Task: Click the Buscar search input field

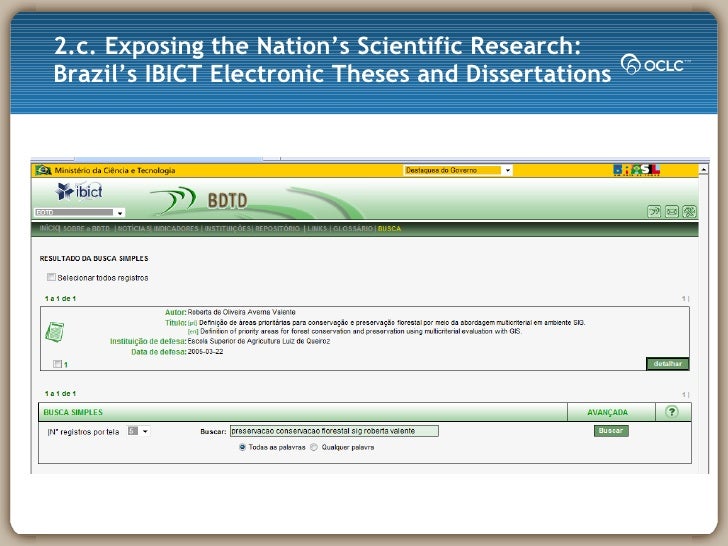Action: point(334,431)
